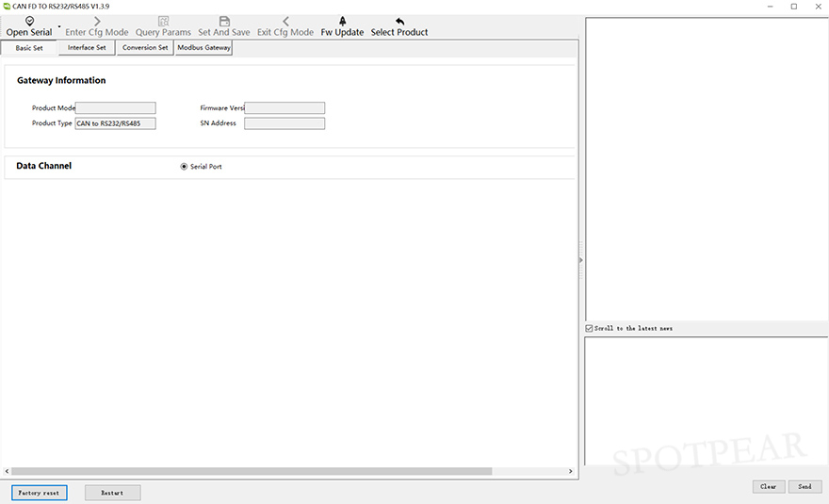
Task: Click the horizontal scrollbar right arrow
Action: click(x=570, y=471)
